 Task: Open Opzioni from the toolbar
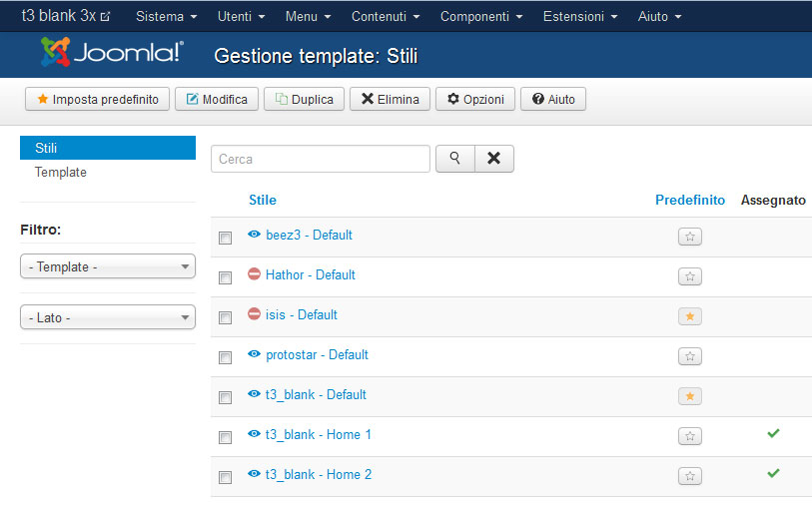click(x=475, y=99)
